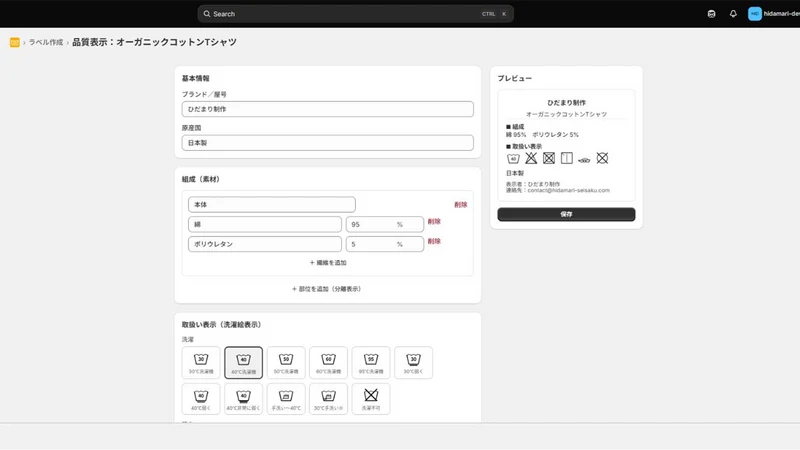This screenshot has width=800, height=450.
Task: Select the 50°C machine wash symbol
Action: 286,363
